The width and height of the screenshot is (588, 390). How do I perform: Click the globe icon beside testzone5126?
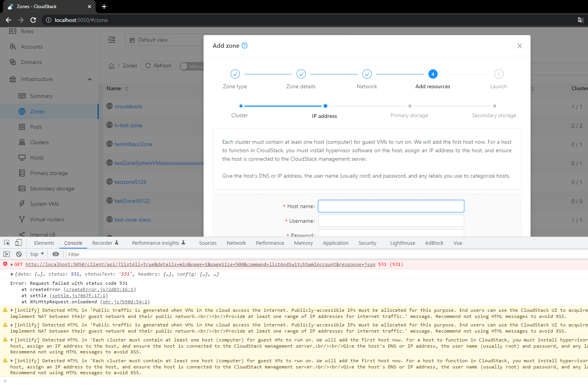(x=110, y=182)
